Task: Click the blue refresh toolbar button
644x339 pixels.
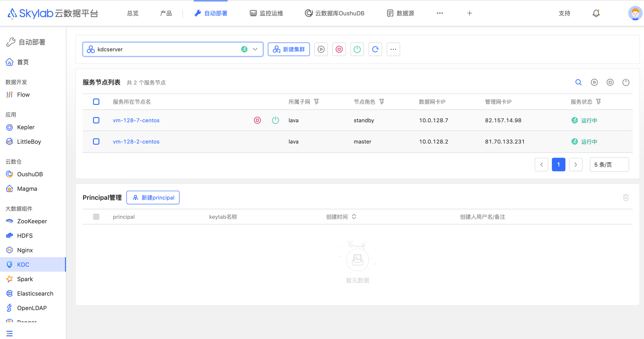Action: click(375, 49)
